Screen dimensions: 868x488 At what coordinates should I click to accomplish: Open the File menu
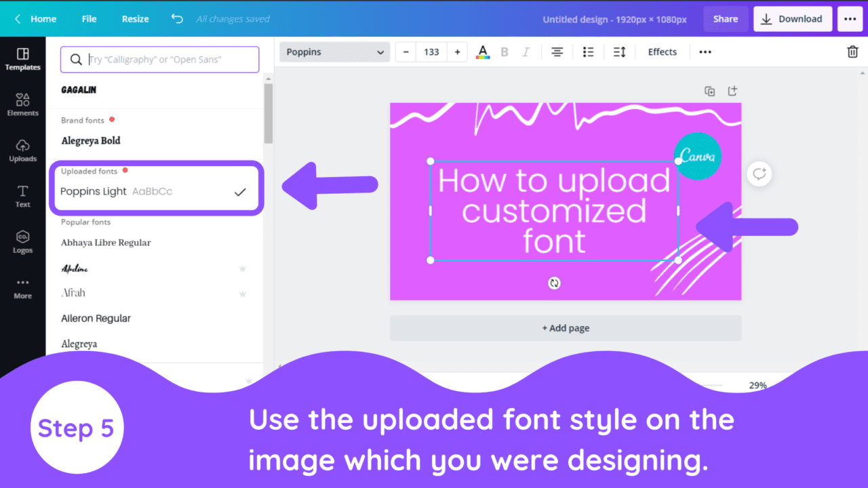[89, 18]
